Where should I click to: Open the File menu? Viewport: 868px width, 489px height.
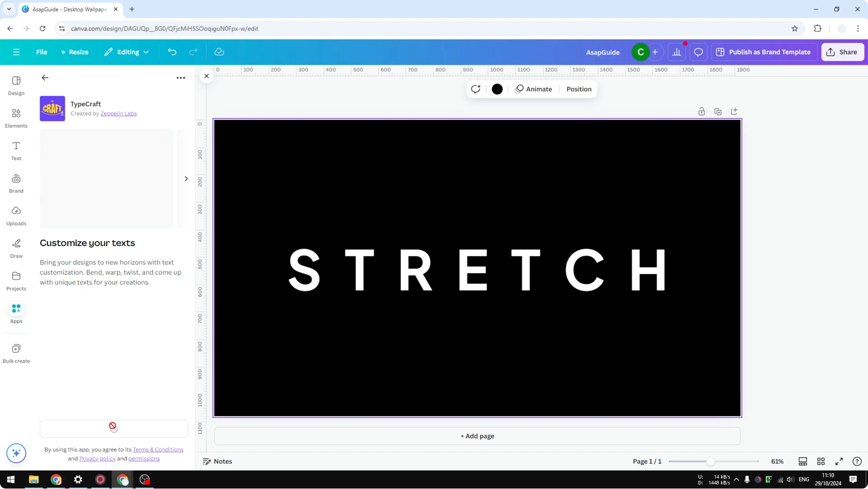coord(42,52)
